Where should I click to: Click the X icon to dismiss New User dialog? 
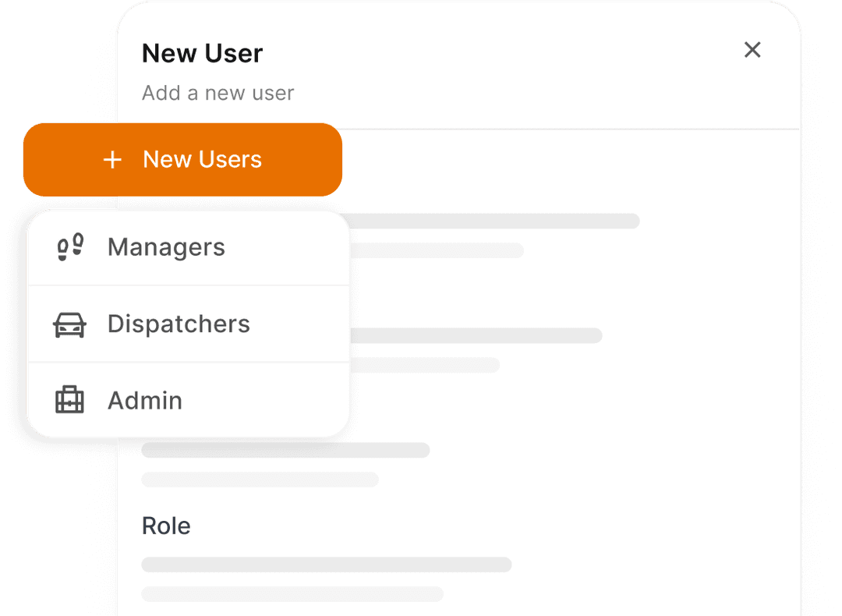pos(752,50)
